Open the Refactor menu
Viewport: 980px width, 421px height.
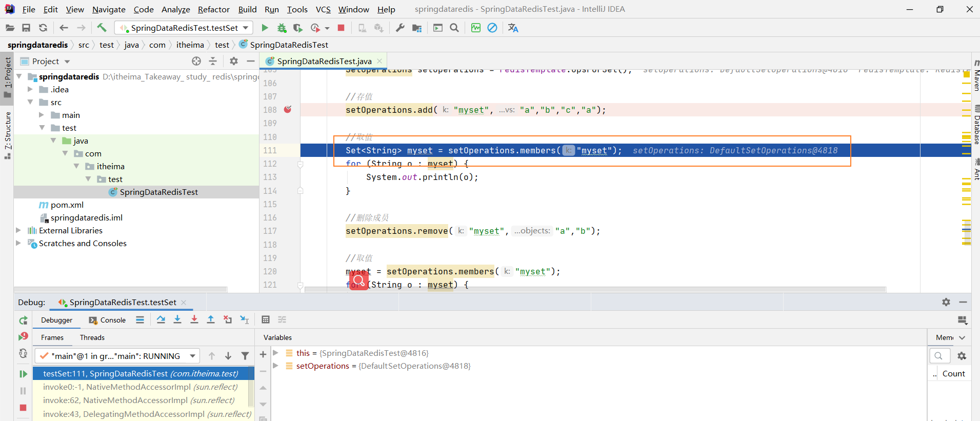pyautogui.click(x=214, y=9)
